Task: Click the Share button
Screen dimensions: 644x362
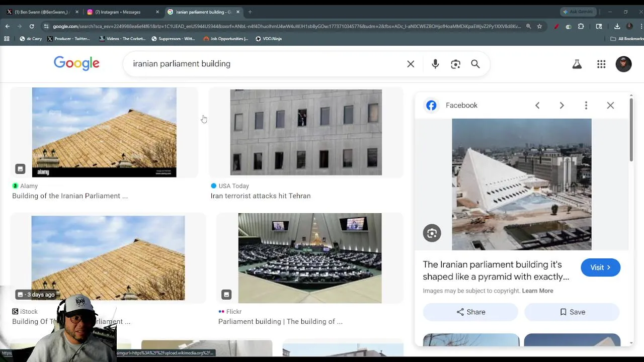Action: tap(470, 312)
